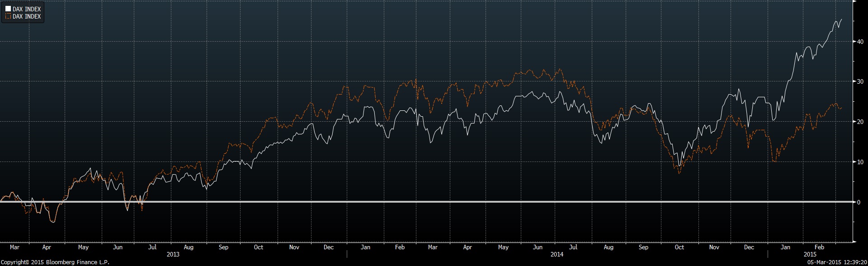Click the Jan 2015 month label
Image resolution: width=868 pixels, height=266 pixels.
[x=786, y=247]
